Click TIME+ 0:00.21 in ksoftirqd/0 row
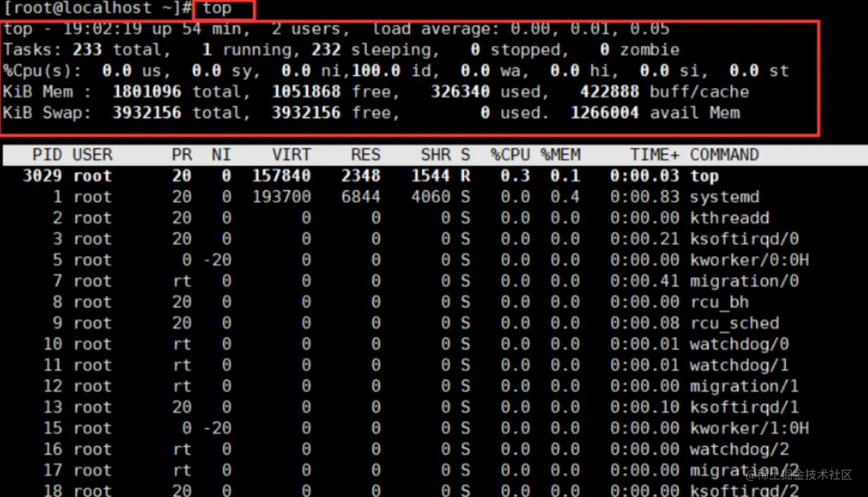 pyautogui.click(x=645, y=239)
